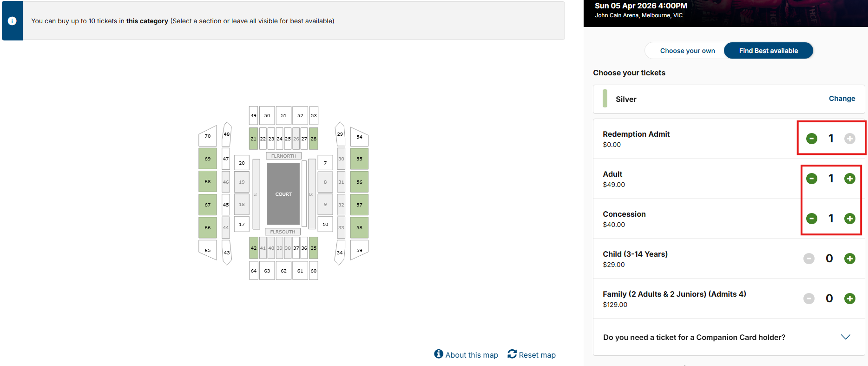Remove one Concession ticket
Image resolution: width=868 pixels, height=366 pixels.
click(811, 219)
